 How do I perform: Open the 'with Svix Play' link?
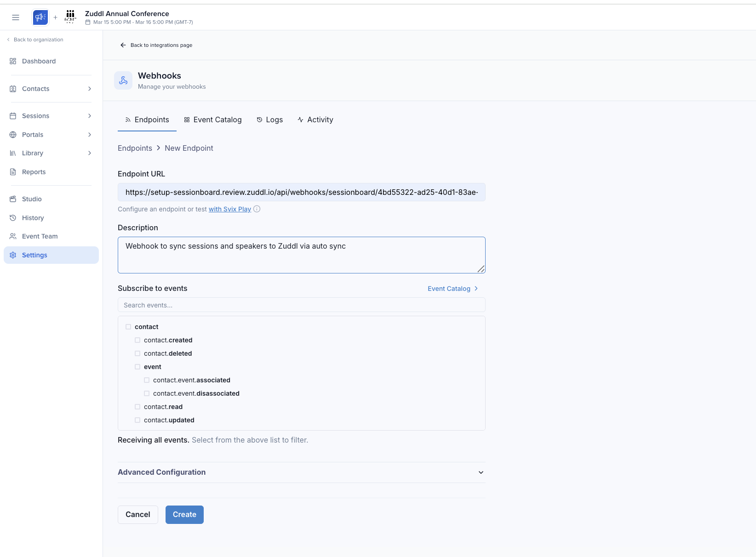point(230,209)
